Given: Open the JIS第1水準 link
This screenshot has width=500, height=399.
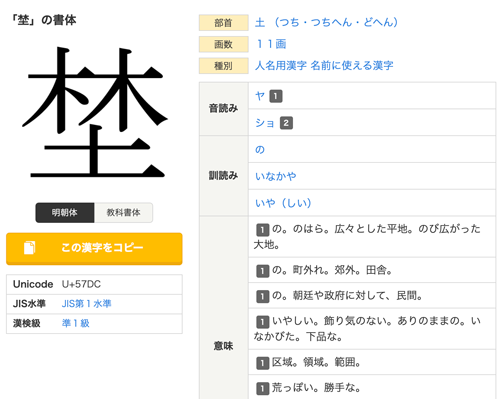Looking at the screenshot, I should click(x=87, y=304).
